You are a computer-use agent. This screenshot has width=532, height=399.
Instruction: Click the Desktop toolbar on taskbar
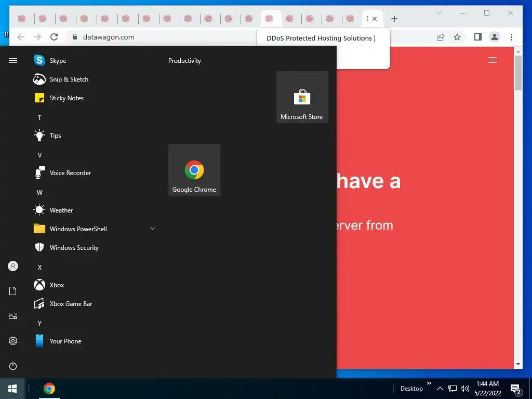click(x=411, y=389)
